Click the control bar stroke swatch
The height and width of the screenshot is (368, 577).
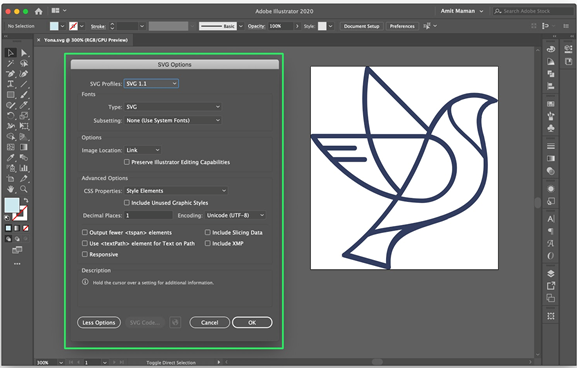[x=74, y=26]
